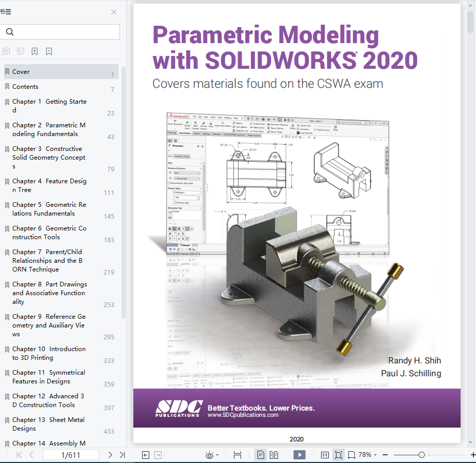Click the zoom out minus button

point(385,455)
